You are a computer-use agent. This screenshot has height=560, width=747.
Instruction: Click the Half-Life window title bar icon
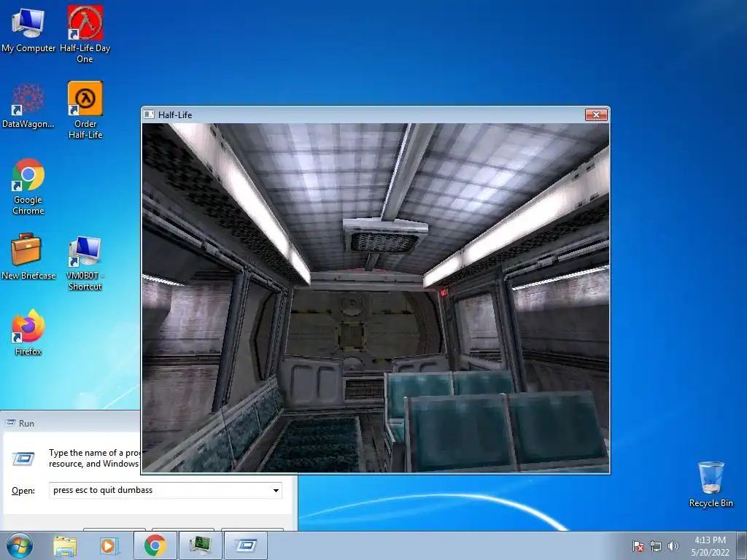pos(149,114)
